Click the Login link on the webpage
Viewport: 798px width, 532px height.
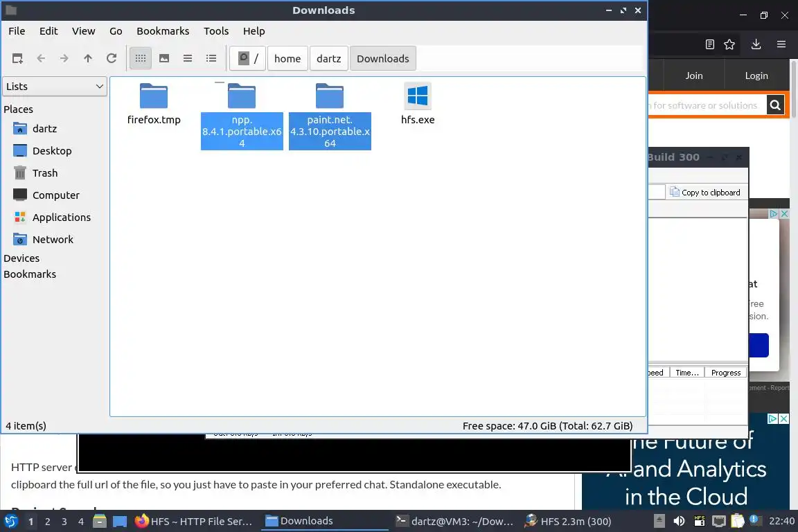coord(756,76)
